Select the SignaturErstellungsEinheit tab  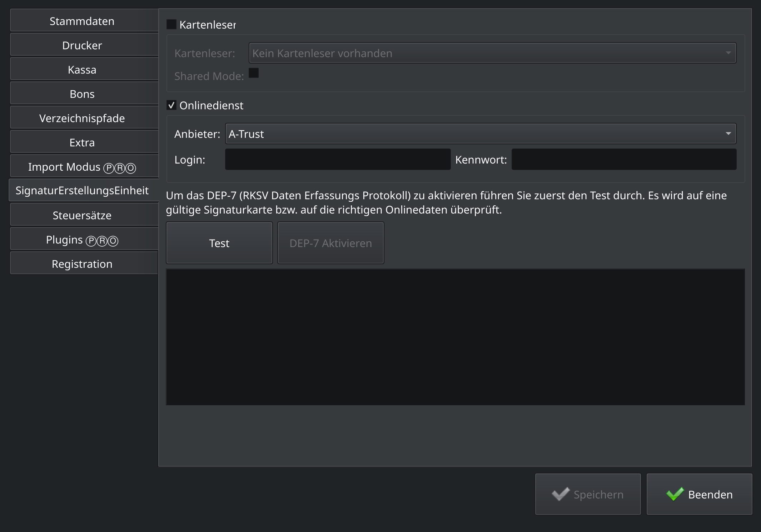click(x=84, y=190)
